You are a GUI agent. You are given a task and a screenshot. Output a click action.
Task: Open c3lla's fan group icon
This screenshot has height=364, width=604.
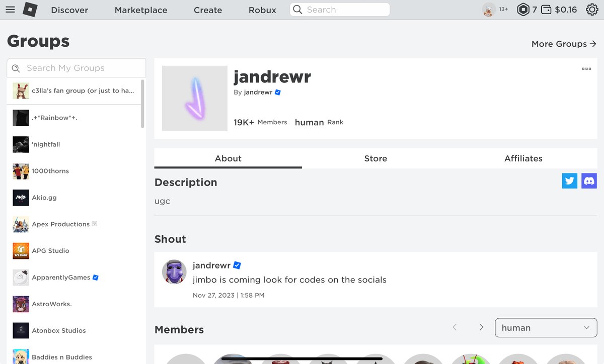(x=21, y=91)
